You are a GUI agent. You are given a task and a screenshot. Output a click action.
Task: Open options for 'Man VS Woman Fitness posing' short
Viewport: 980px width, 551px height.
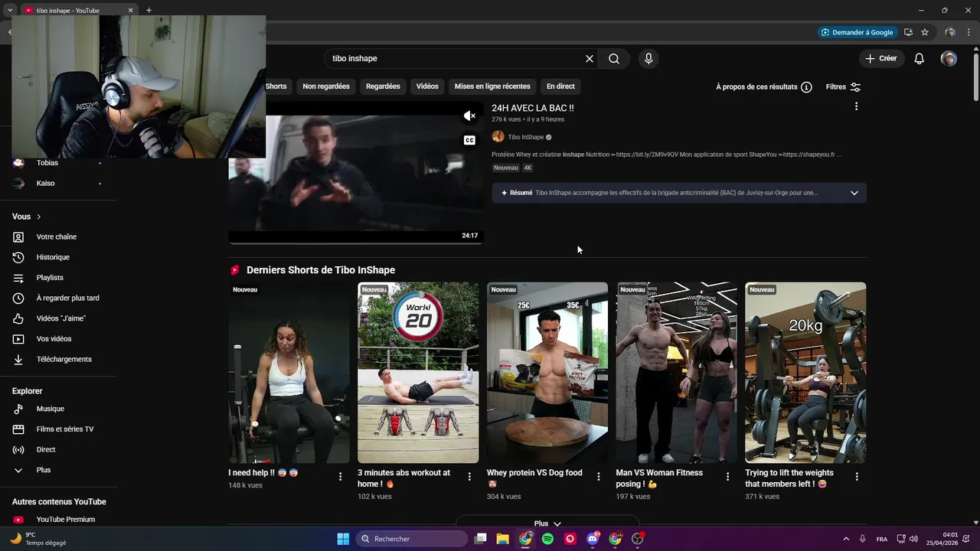[x=727, y=477]
